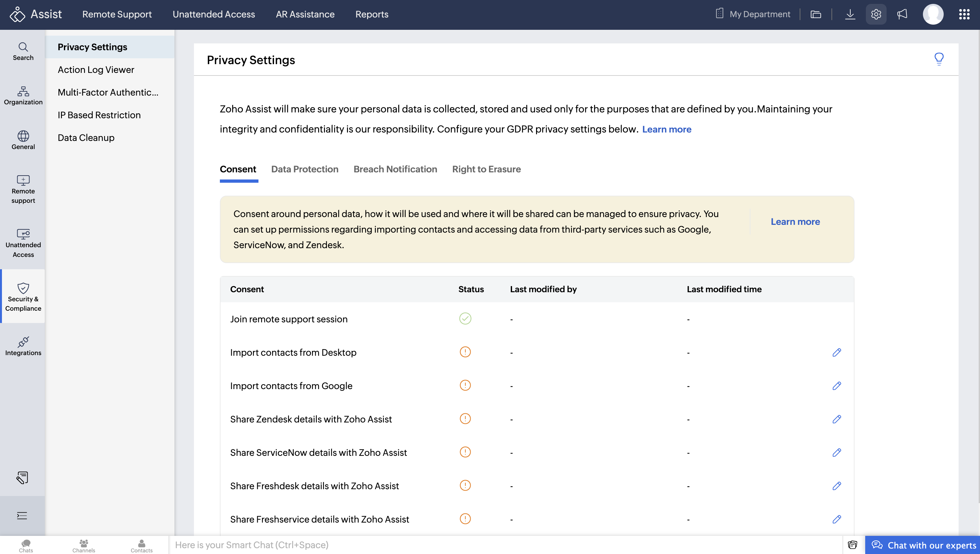
Task: Open Data Cleanup settings page
Action: point(86,138)
